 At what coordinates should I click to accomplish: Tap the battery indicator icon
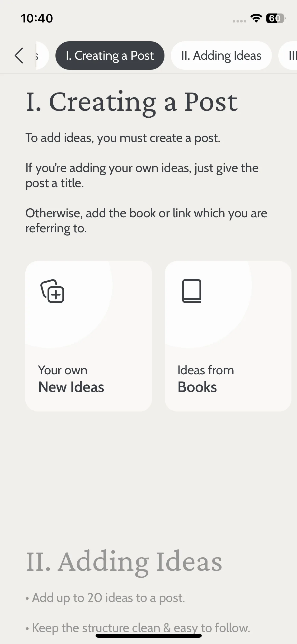pyautogui.click(x=276, y=18)
